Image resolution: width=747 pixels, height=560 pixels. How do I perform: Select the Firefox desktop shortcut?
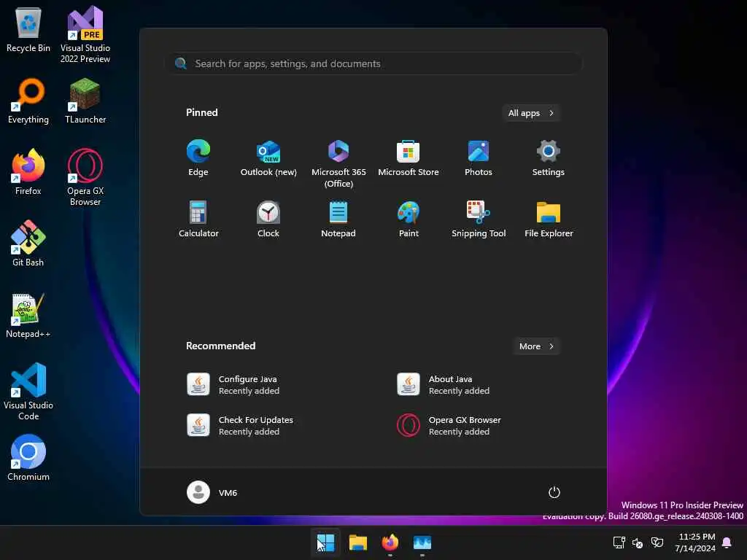tap(28, 172)
